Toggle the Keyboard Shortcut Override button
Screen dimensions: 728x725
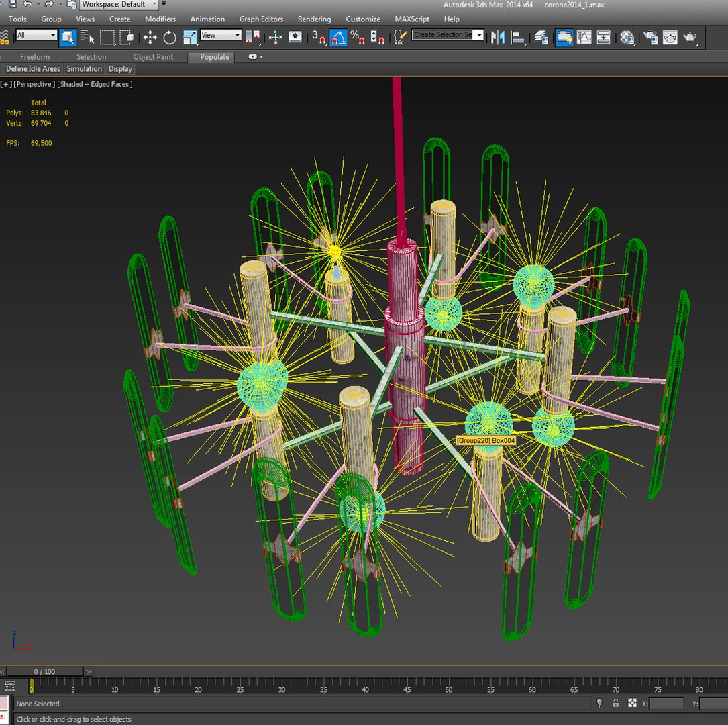(295, 37)
